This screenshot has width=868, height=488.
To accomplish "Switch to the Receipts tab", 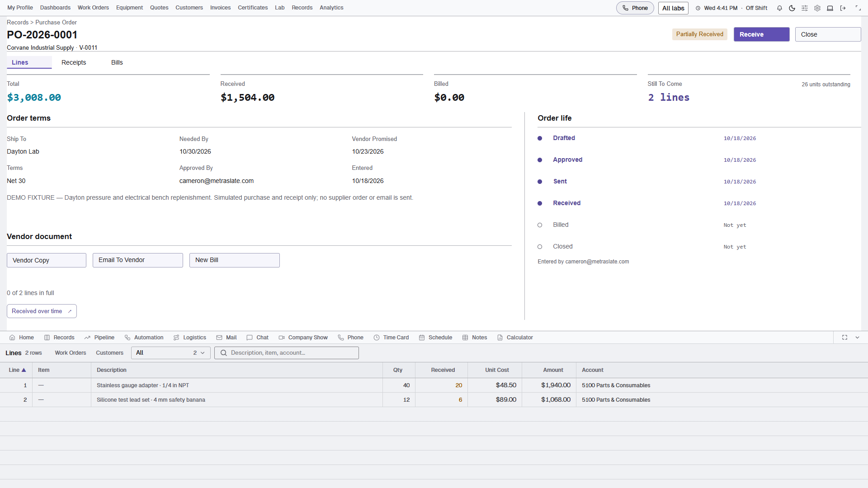I will pyautogui.click(x=74, y=62).
